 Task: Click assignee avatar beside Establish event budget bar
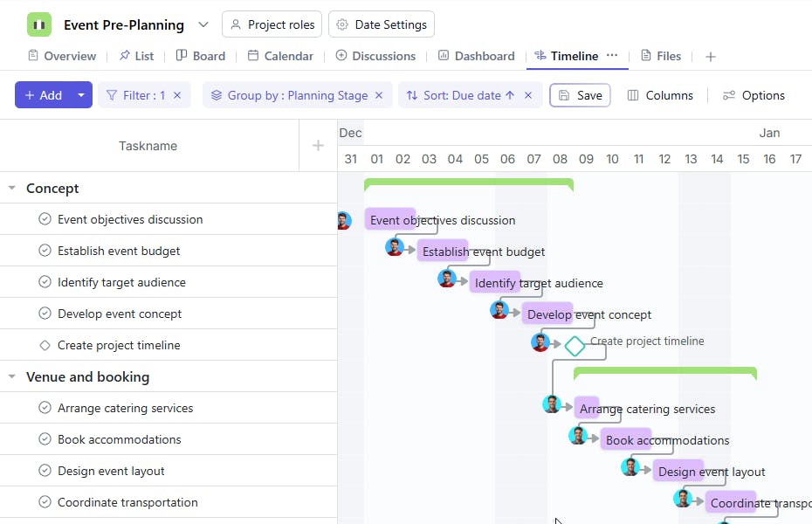click(x=395, y=247)
